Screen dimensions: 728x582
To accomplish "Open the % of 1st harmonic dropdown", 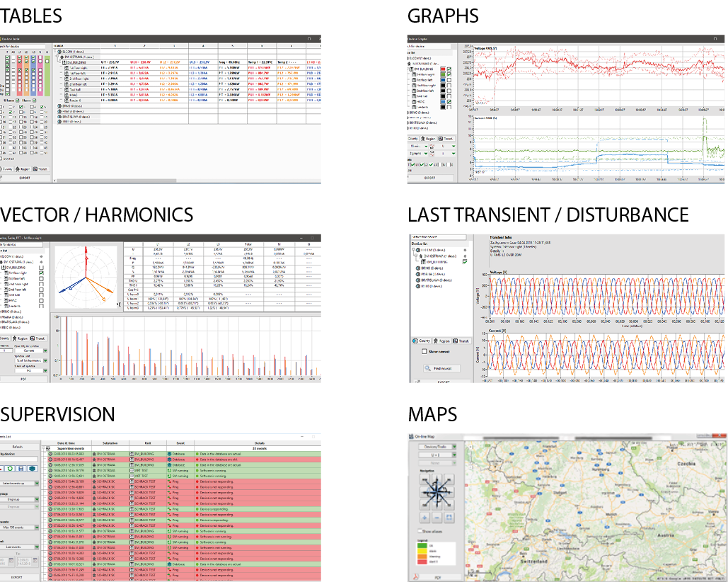I will pos(30,360).
